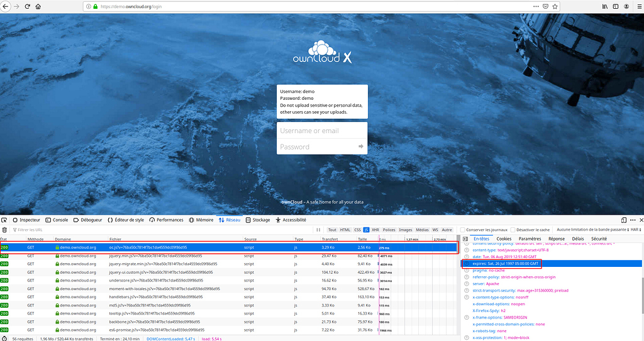644x341 pixels.
Task: Open the HAR dropdown menu
Action: pyautogui.click(x=636, y=230)
